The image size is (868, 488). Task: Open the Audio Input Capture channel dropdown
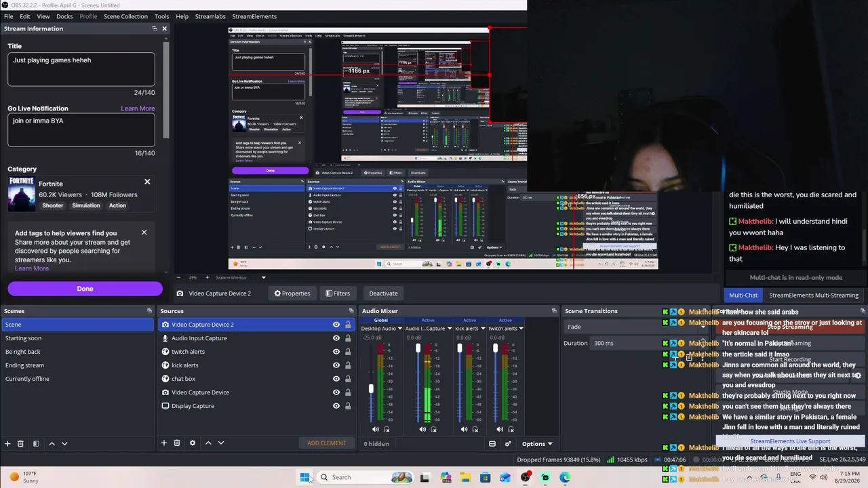coord(449,329)
